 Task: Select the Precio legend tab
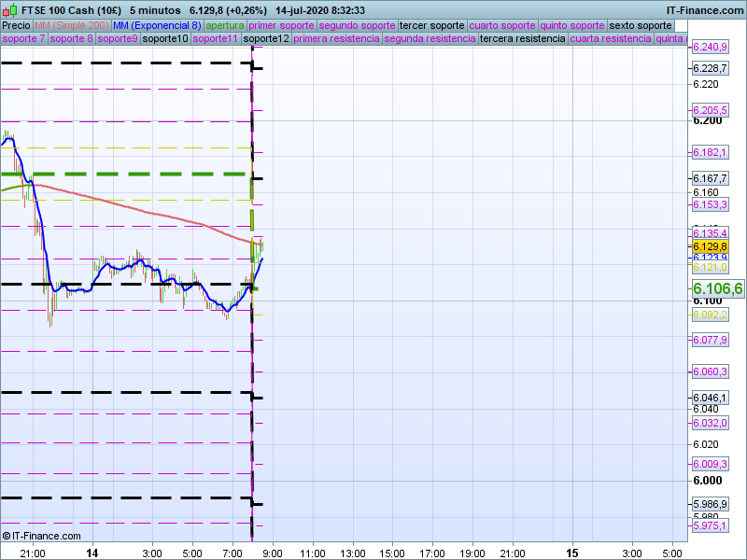[16, 25]
